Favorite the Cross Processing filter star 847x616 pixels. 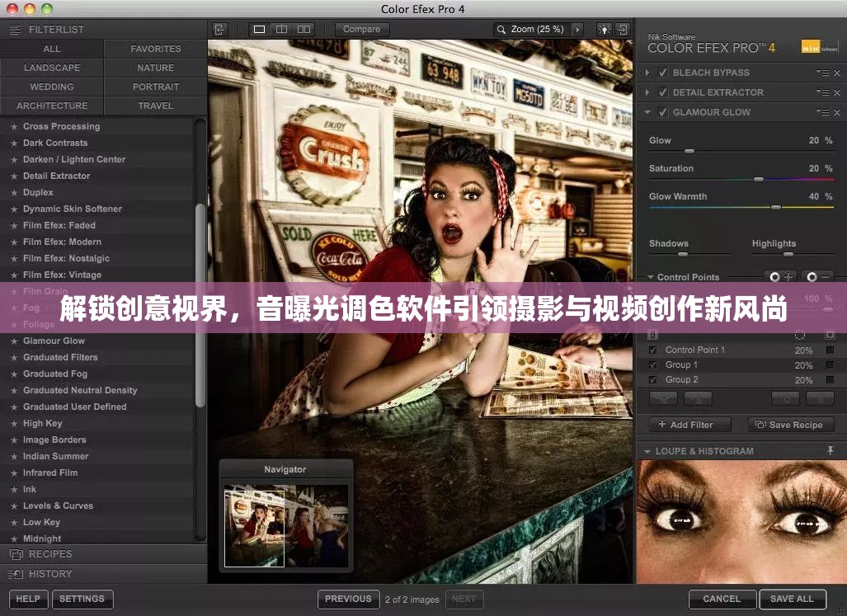(x=14, y=126)
